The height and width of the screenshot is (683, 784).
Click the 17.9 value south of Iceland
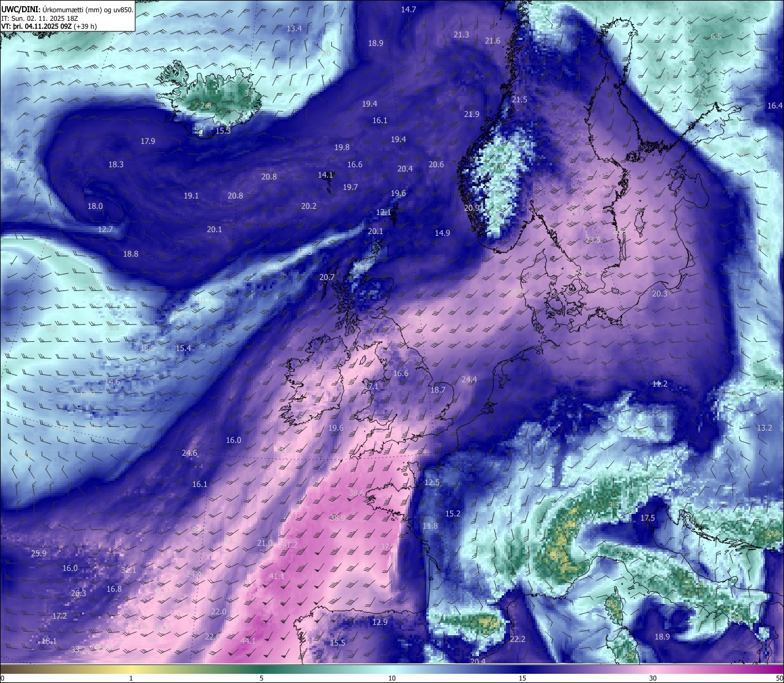pyautogui.click(x=148, y=141)
